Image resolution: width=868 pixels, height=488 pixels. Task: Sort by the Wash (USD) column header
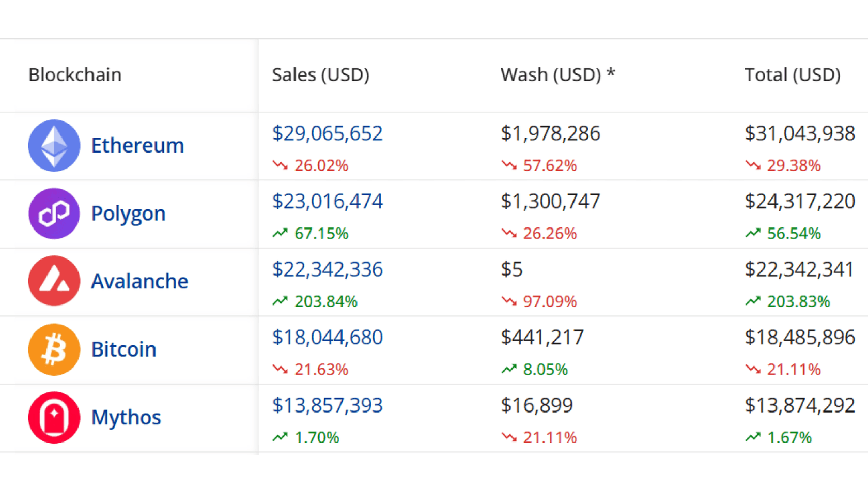[x=558, y=75]
